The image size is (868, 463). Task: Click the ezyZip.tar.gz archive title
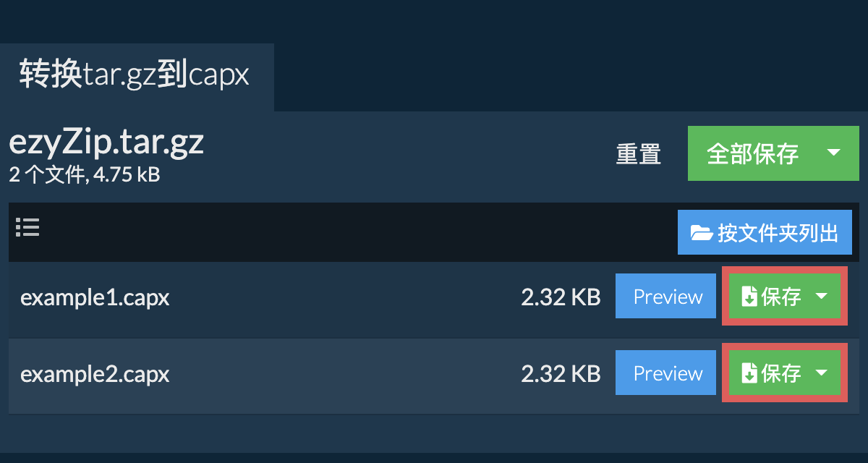pos(106,144)
